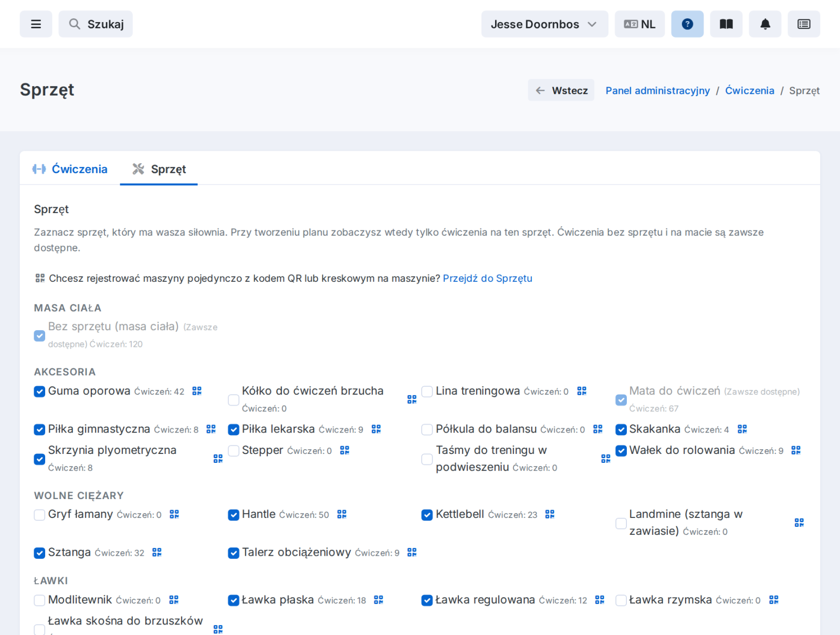
Task: Open the Jesse Doornbos user dropdown
Action: coord(544,24)
